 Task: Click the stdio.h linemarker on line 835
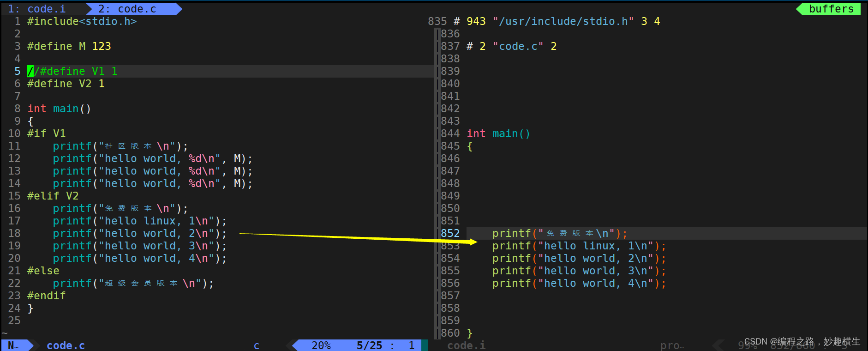coord(557,21)
